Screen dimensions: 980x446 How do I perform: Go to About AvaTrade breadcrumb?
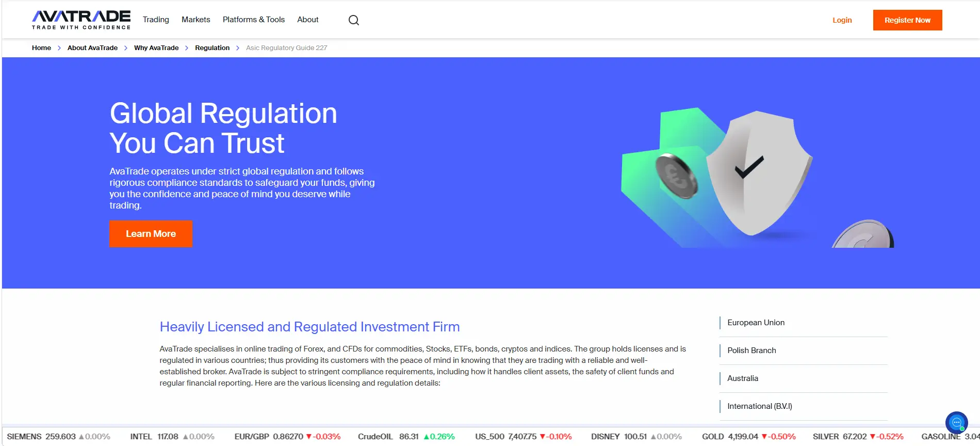point(92,48)
